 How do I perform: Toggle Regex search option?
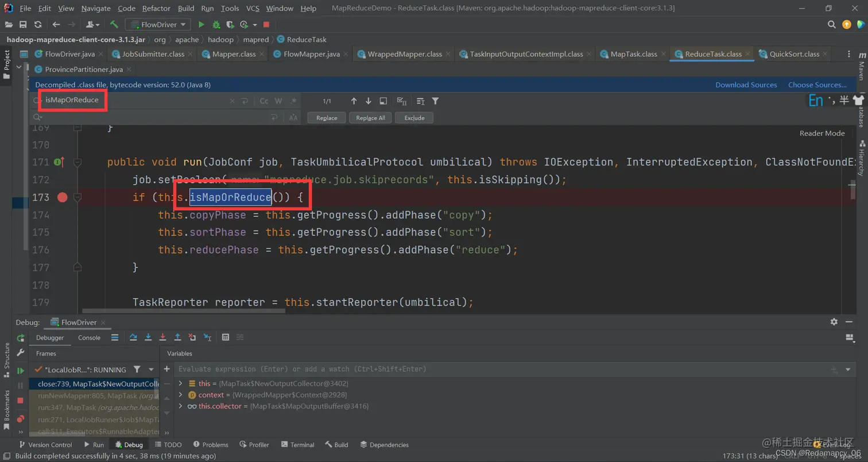[x=294, y=101]
